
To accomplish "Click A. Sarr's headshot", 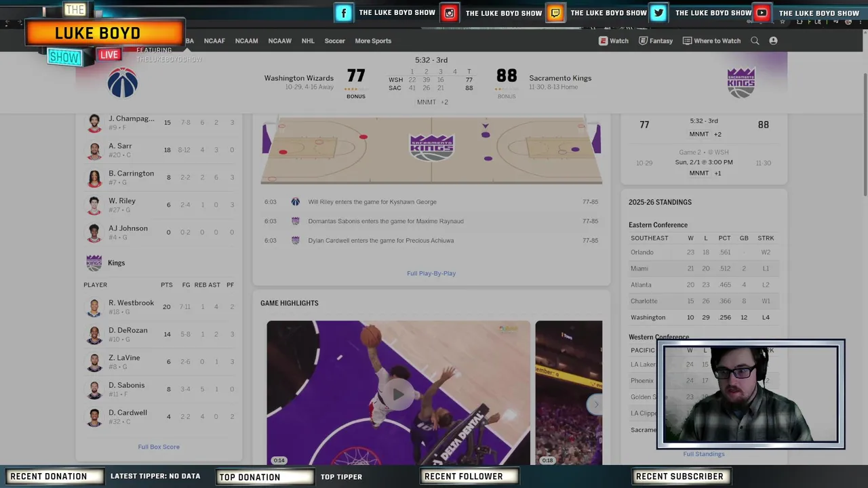I will click(x=94, y=150).
